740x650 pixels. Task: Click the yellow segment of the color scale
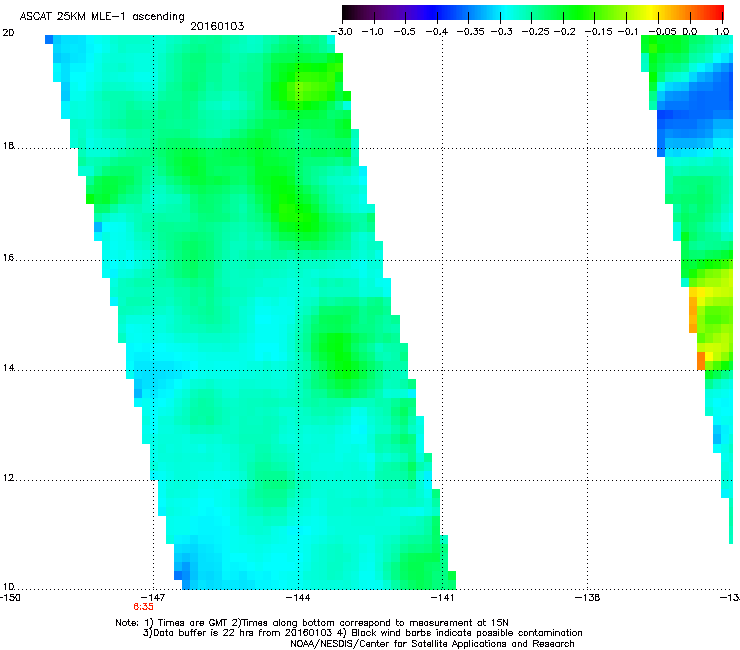(x=650, y=13)
